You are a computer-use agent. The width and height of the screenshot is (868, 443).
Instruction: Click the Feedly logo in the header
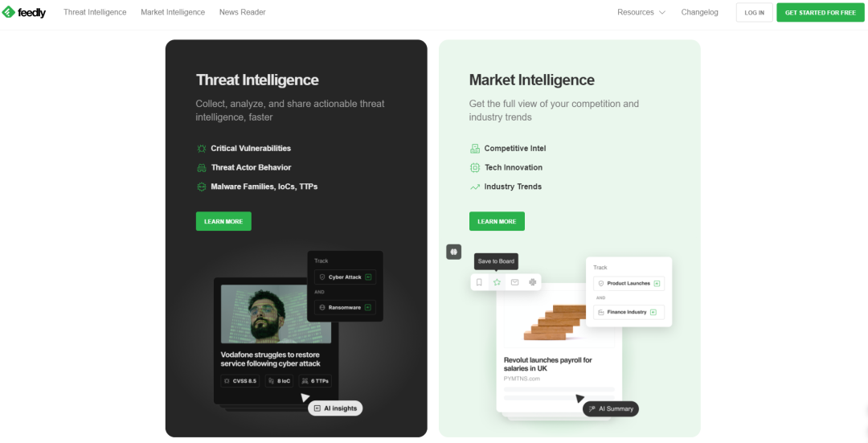24,12
